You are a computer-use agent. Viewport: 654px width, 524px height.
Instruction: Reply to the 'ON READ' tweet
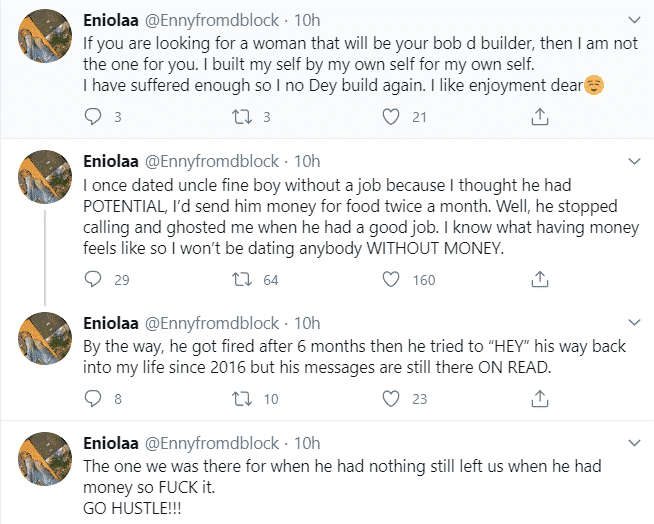tap(93, 399)
